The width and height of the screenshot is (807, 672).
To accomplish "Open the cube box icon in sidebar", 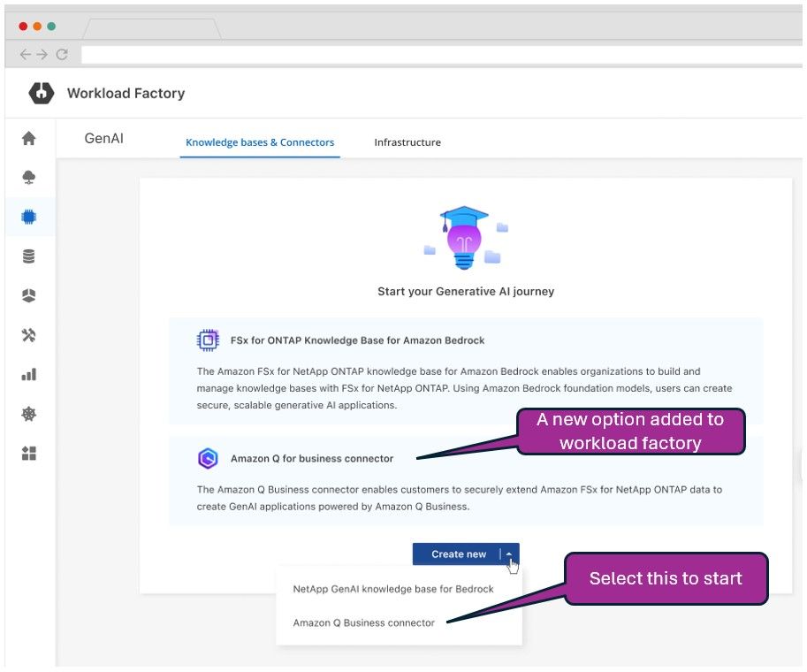I will [x=29, y=295].
